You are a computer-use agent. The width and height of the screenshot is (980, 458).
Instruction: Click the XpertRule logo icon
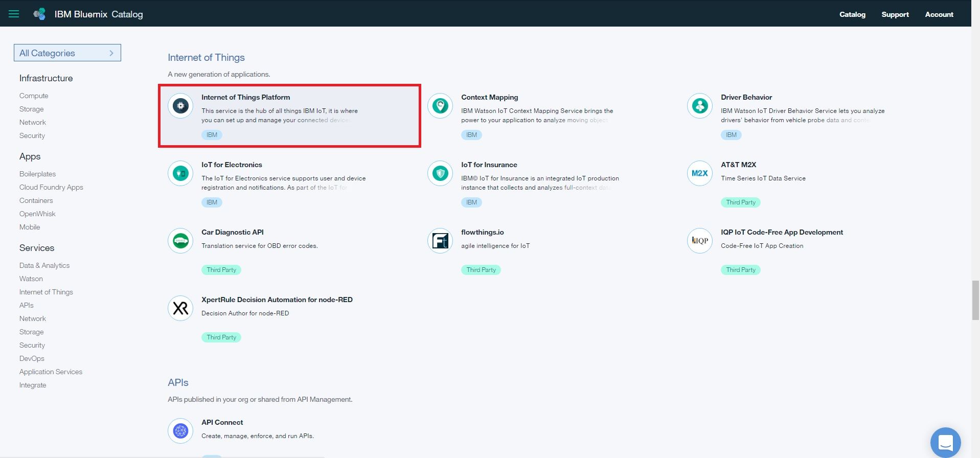point(180,308)
